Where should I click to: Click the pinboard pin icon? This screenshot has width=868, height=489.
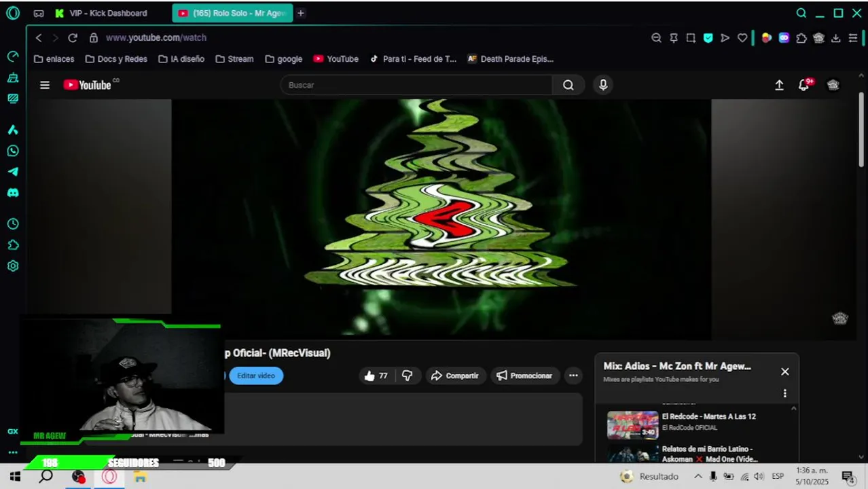click(674, 38)
